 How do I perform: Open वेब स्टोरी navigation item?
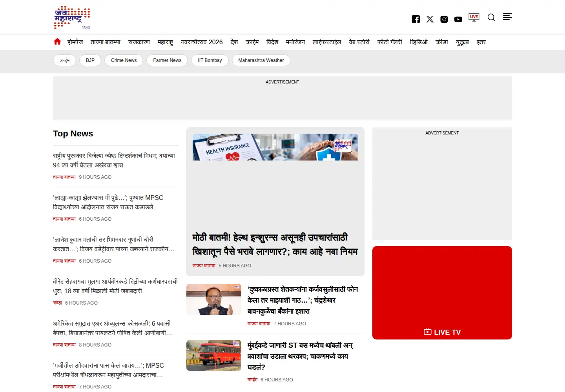coord(359,42)
